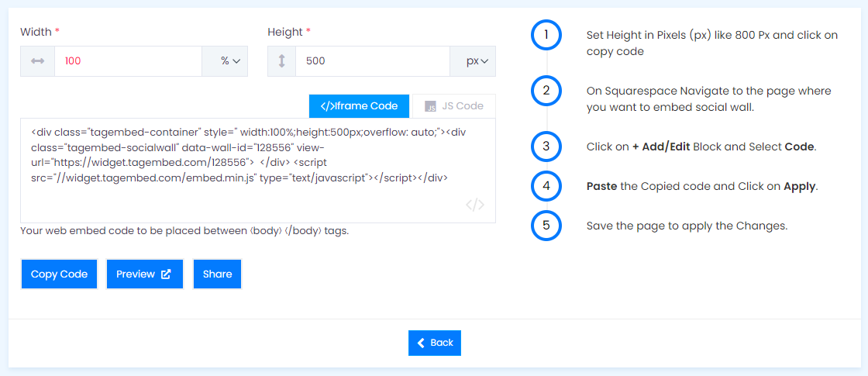Open the Preview button
This screenshot has height=376, width=868.
tap(144, 274)
